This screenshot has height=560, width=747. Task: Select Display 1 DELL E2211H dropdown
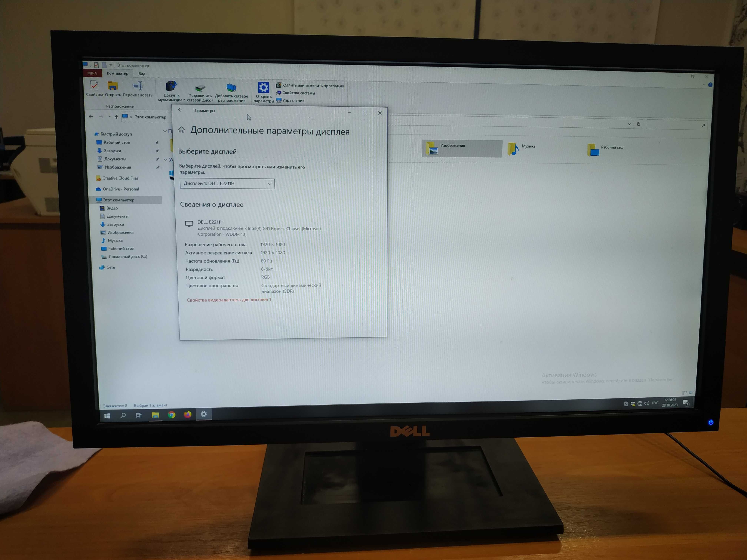pos(226,184)
